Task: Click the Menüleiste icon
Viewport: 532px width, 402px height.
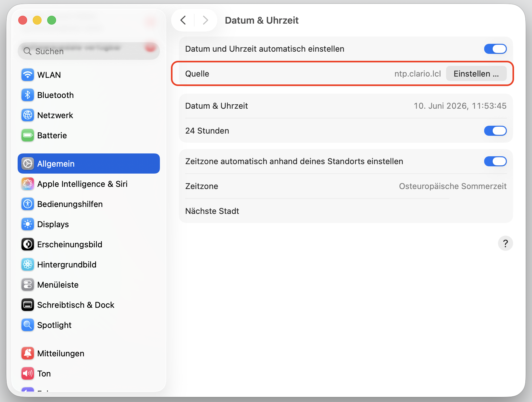Action: tap(28, 285)
